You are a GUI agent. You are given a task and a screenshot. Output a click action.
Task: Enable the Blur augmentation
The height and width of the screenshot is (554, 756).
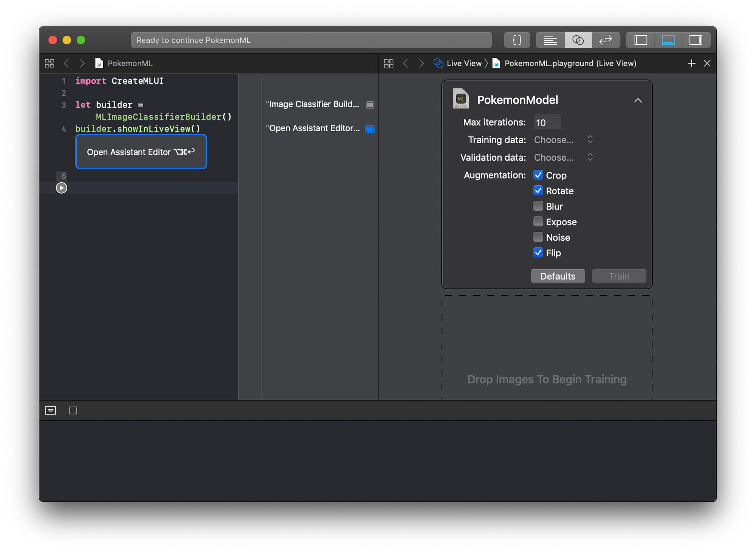538,206
